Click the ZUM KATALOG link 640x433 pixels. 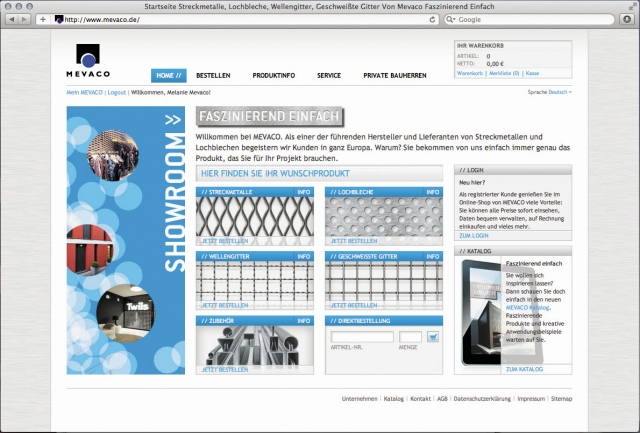[524, 369]
